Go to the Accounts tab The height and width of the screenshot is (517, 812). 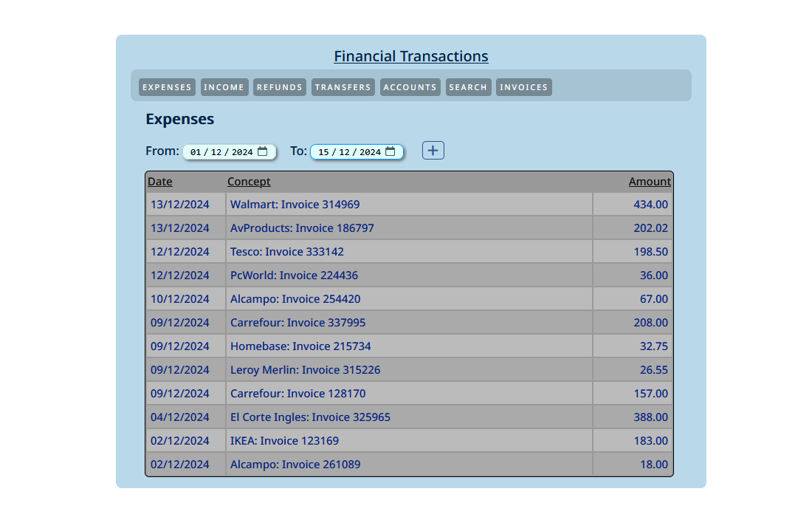410,87
